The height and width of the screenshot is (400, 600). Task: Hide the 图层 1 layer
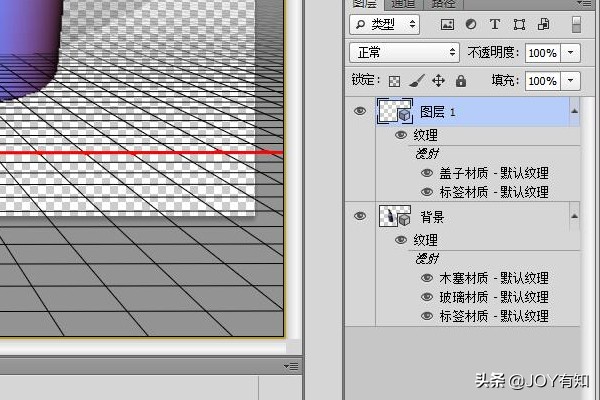(360, 111)
